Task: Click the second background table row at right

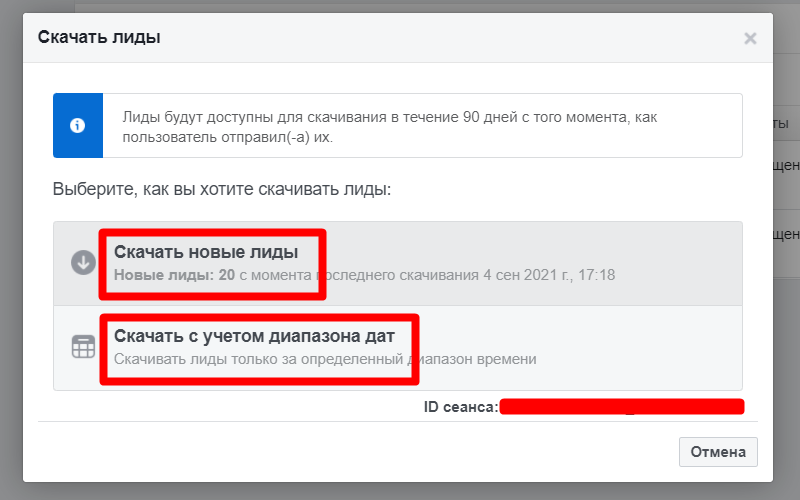Action: (786, 234)
